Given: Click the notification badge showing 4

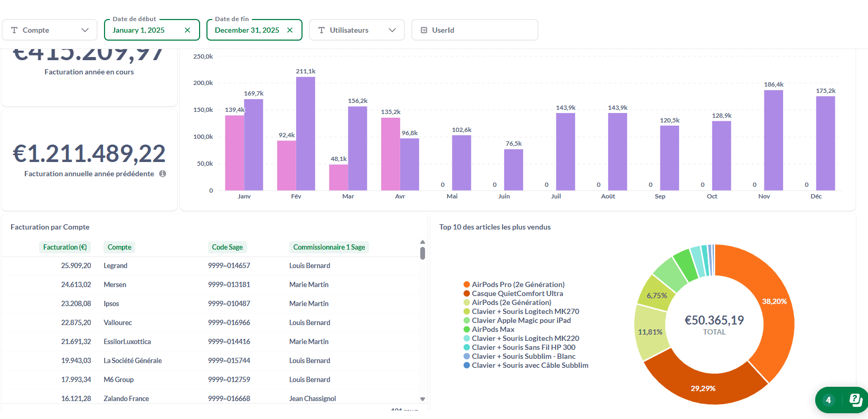Looking at the screenshot, I should pyautogui.click(x=828, y=400).
